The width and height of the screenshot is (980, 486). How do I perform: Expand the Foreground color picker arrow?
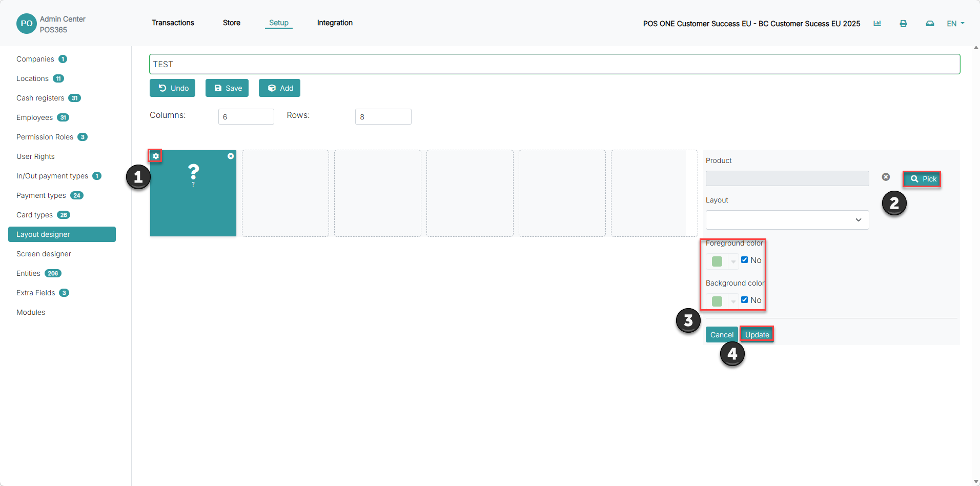(x=733, y=261)
